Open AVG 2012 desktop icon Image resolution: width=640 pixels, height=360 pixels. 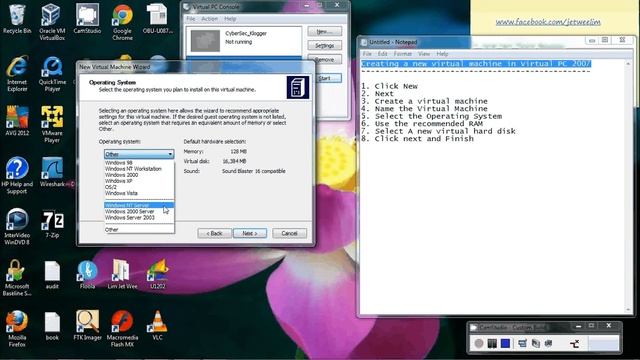click(17, 122)
